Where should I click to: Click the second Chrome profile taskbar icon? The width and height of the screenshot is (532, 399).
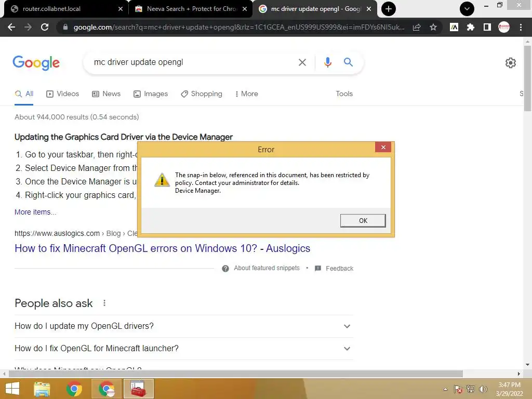(107, 389)
